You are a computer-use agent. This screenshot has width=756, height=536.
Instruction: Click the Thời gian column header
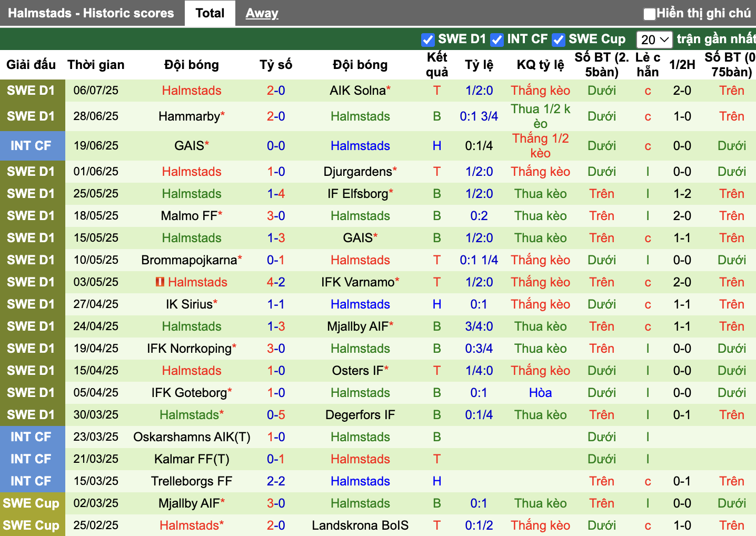96,65
